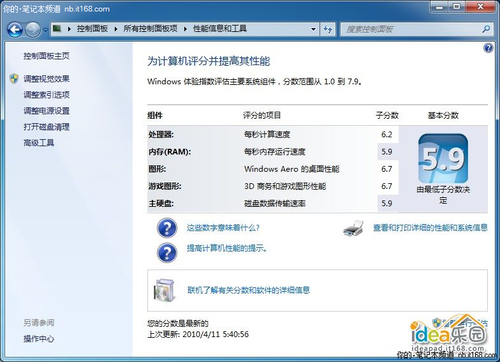Open 高级工具 link
The height and width of the screenshot is (362, 500).
click(39, 143)
